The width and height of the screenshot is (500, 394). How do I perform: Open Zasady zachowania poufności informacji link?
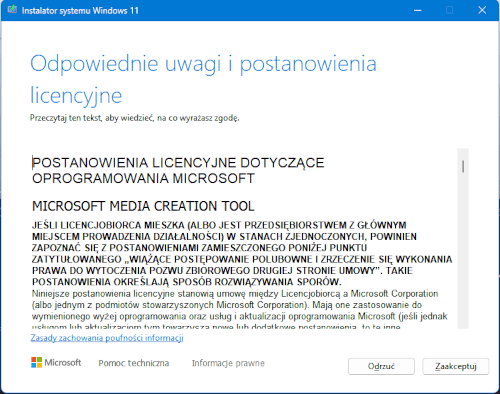point(107,338)
